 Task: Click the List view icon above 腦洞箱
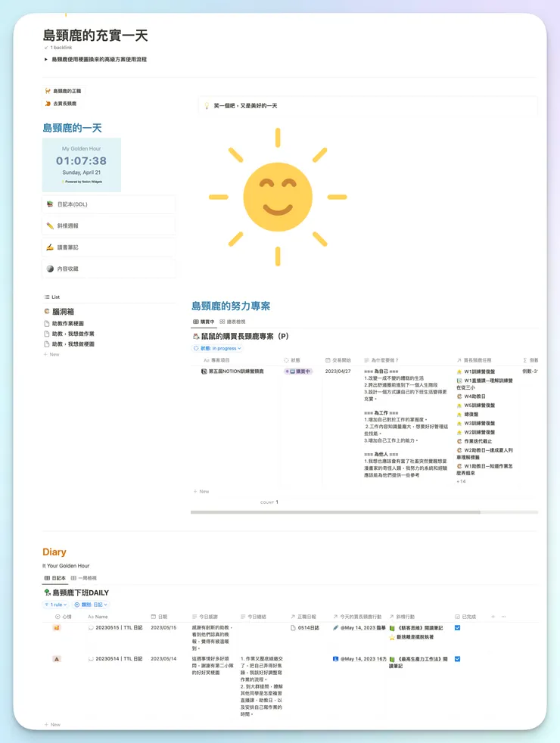click(x=47, y=297)
